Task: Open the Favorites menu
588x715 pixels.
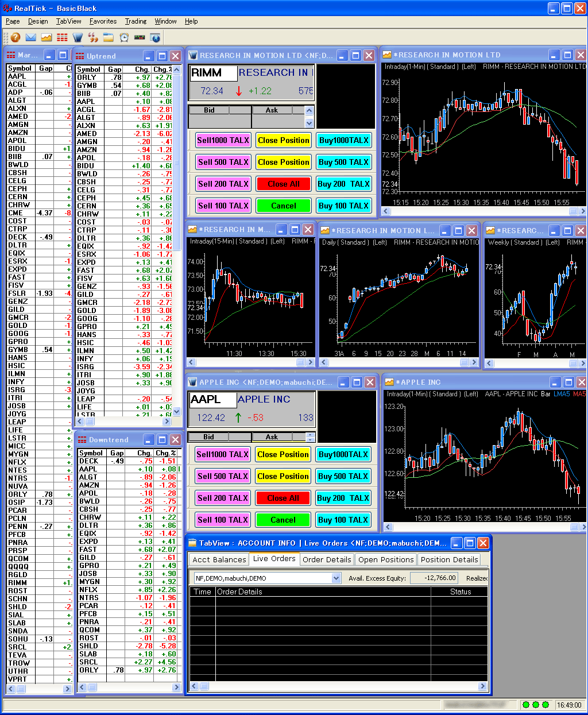Action: tap(103, 21)
